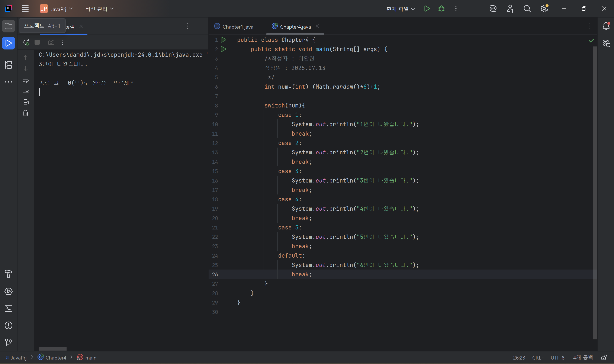Open the 버전 관리 dropdown menu
The width and height of the screenshot is (614, 364).
[99, 9]
